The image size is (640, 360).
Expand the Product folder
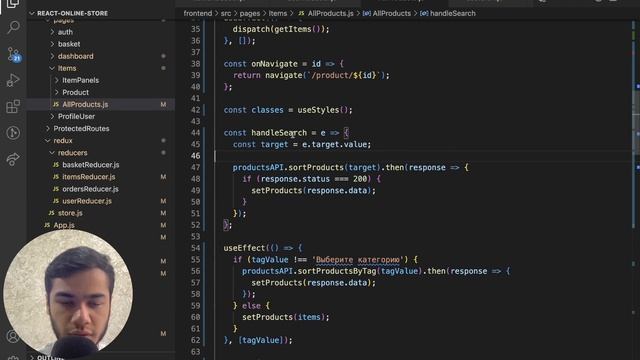point(57,92)
